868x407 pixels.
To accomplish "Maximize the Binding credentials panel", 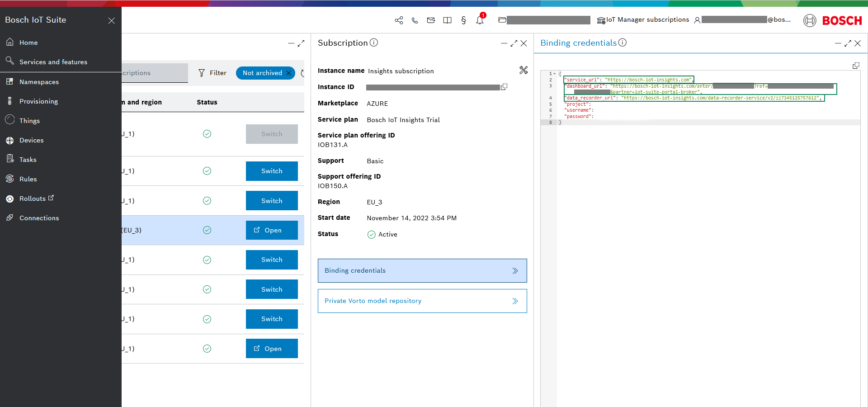I will (848, 43).
